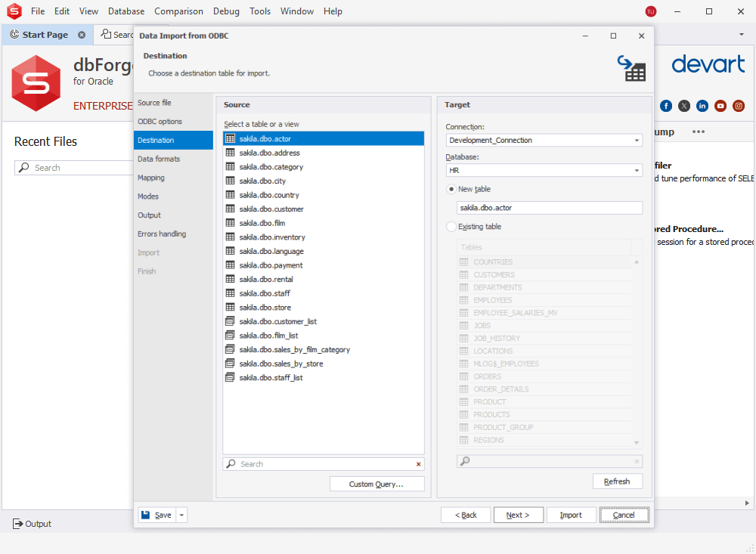
Task: Click the table icon beside sakila.dbo.city
Action: (231, 181)
